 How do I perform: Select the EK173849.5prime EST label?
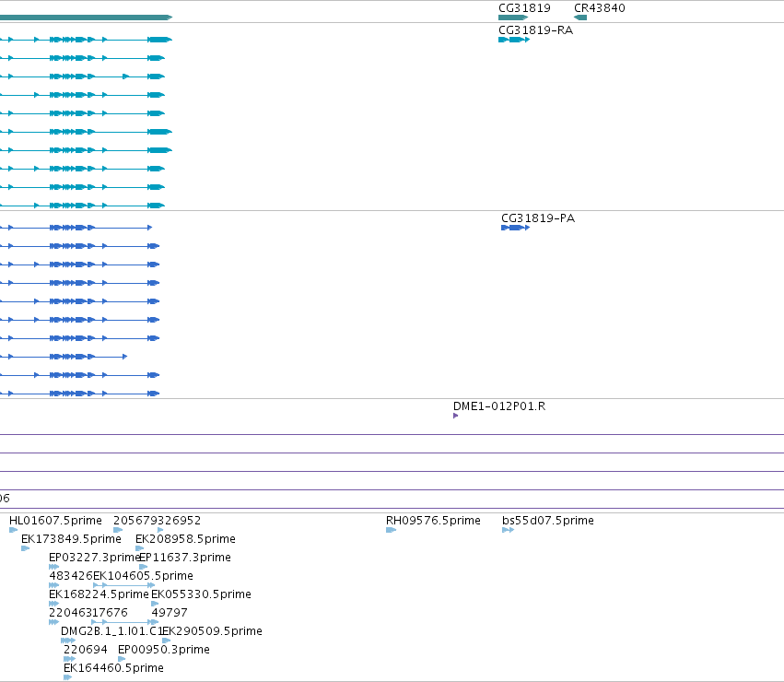[x=71, y=539]
